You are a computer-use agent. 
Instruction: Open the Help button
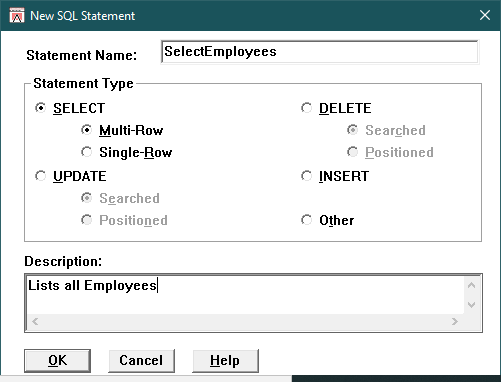click(x=225, y=361)
